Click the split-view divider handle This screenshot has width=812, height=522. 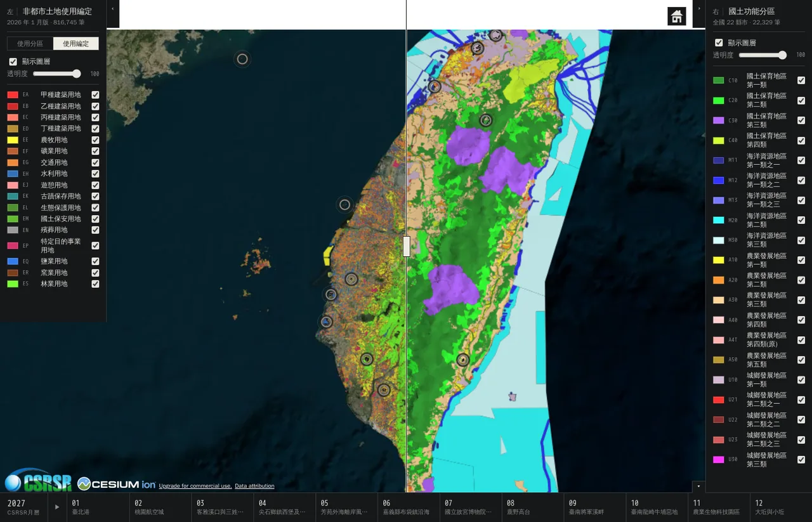[407, 246]
